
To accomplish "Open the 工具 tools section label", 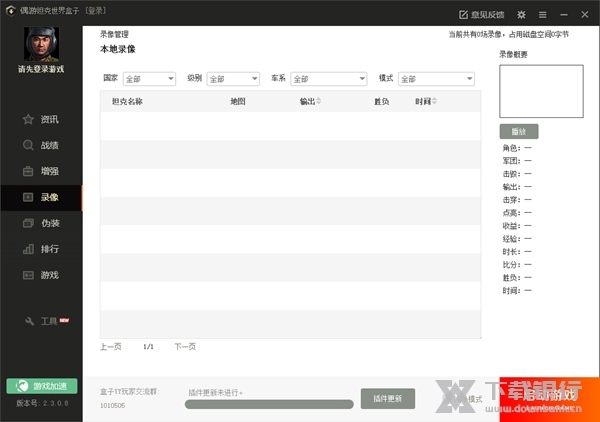I will [49, 321].
